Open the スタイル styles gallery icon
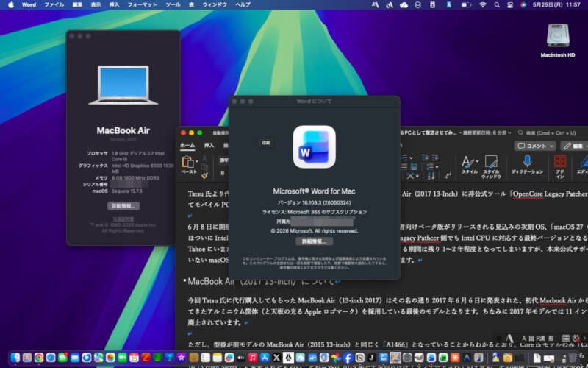588x368 pixels. point(467,162)
